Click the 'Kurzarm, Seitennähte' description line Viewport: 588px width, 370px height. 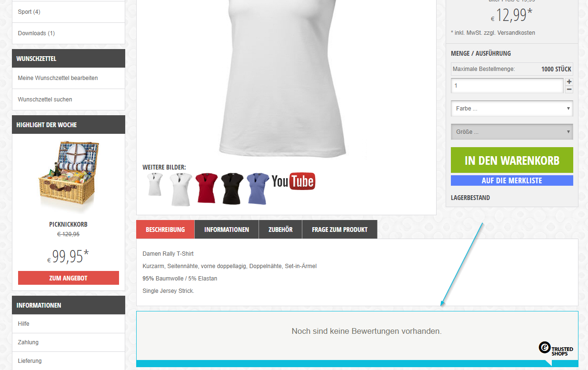[229, 266]
